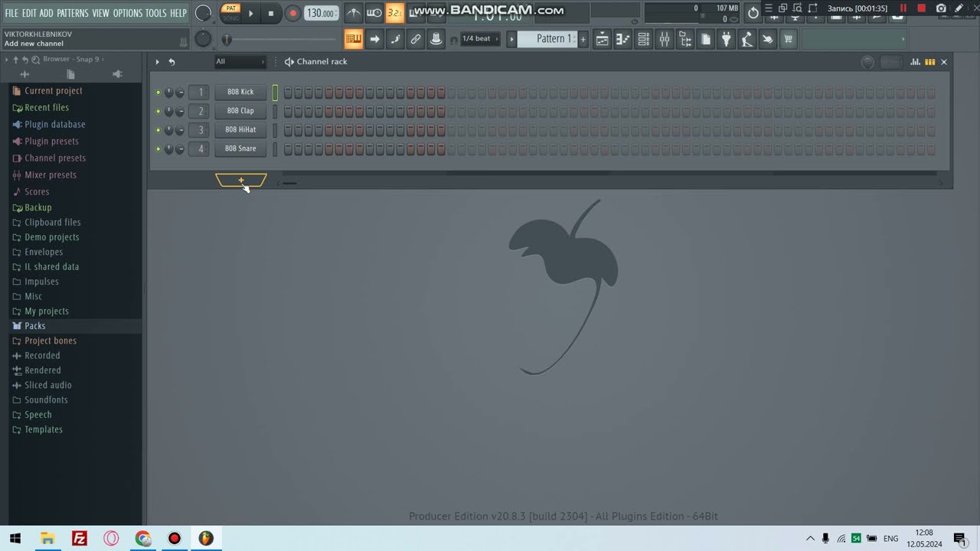Click the fifth step of 808 Snare
980x551 pixels.
329,149
